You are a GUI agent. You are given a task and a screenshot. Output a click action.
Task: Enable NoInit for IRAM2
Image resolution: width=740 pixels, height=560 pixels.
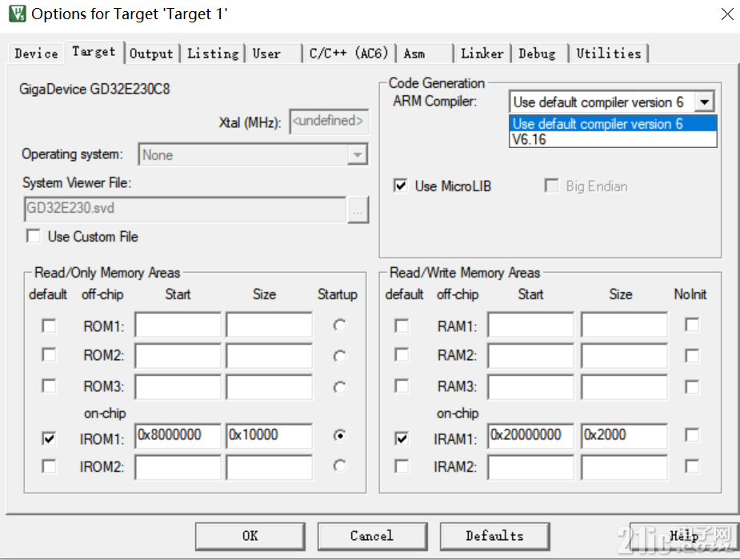point(692,466)
